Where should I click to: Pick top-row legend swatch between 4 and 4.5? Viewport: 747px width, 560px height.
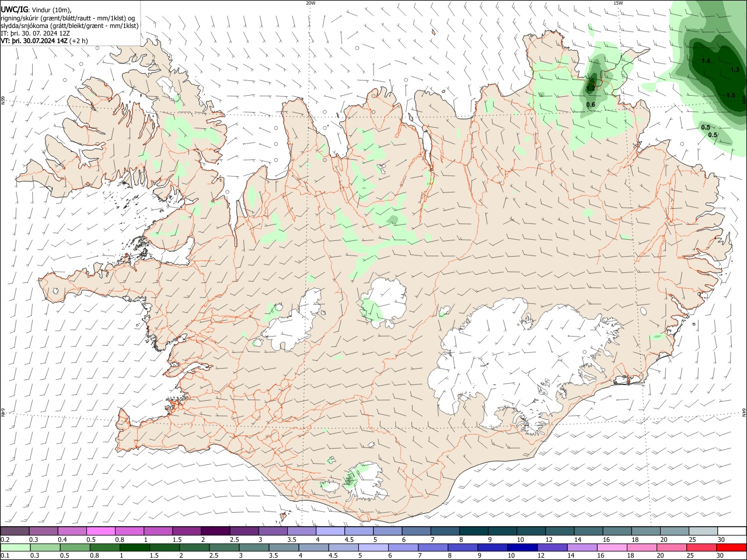pyautogui.click(x=330, y=531)
